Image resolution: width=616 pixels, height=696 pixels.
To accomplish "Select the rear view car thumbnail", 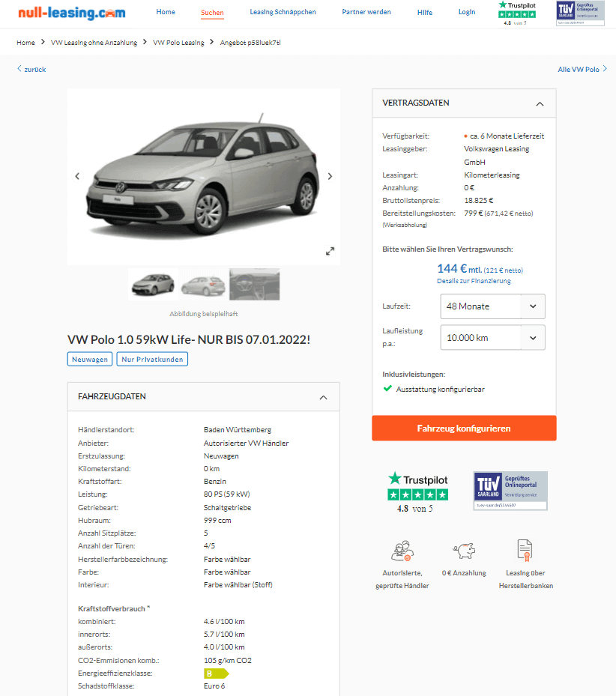I will [203, 285].
